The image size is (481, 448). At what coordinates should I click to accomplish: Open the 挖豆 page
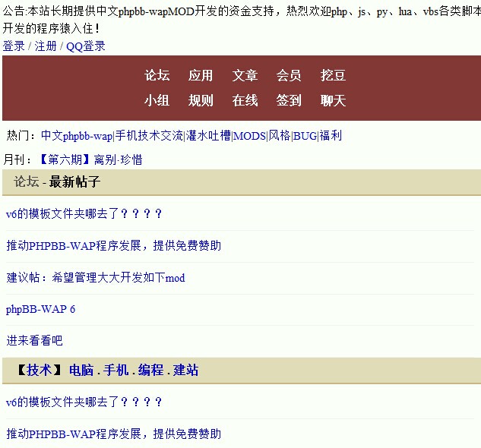333,75
